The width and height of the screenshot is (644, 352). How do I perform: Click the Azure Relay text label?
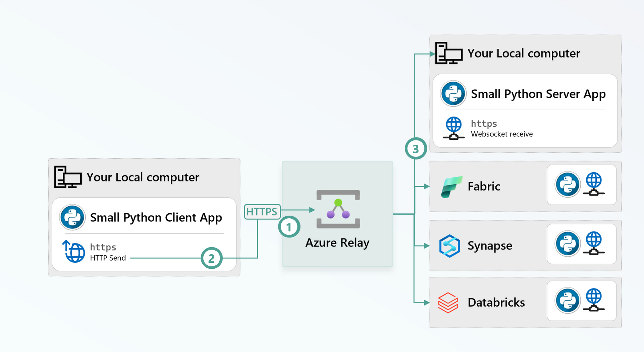tap(337, 243)
